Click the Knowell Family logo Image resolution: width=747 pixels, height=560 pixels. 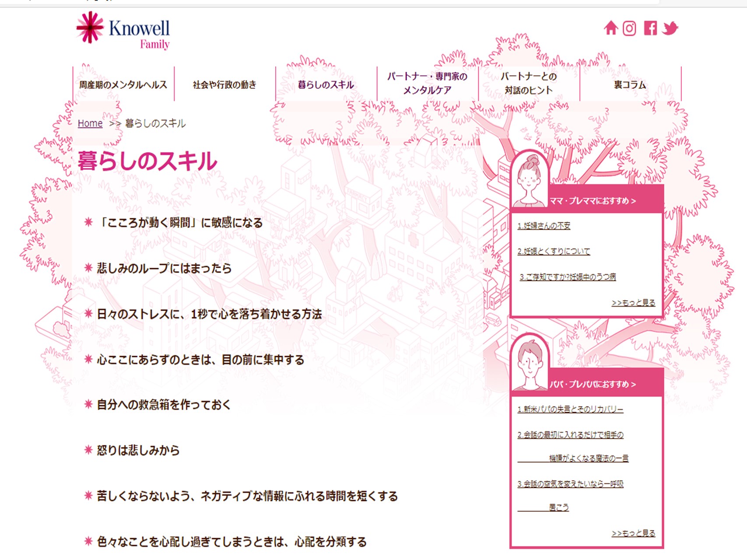point(123,30)
